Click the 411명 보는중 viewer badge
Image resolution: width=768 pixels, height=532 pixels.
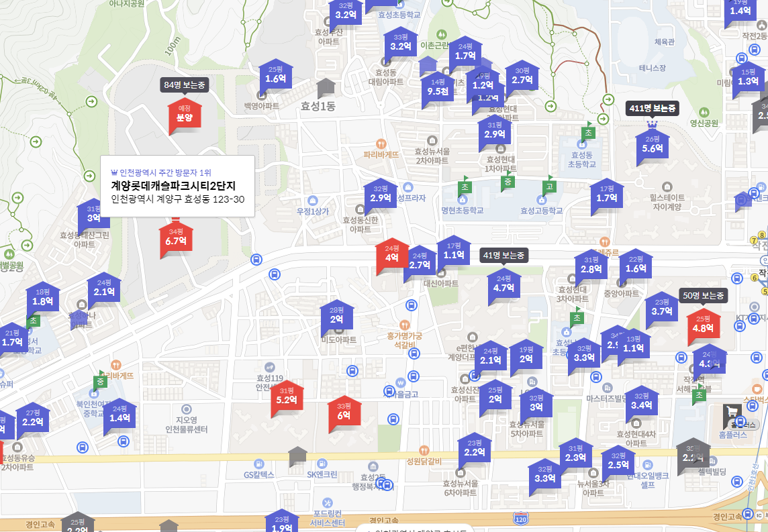pyautogui.click(x=653, y=108)
